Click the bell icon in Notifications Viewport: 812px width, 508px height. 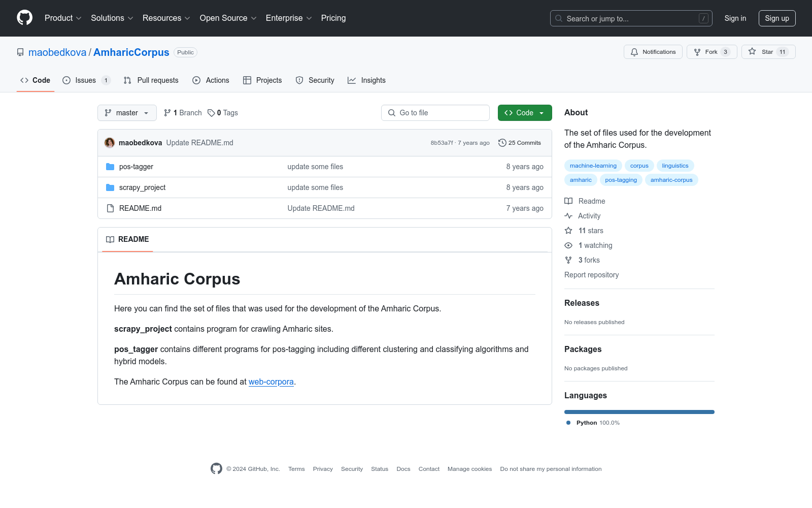(634, 52)
